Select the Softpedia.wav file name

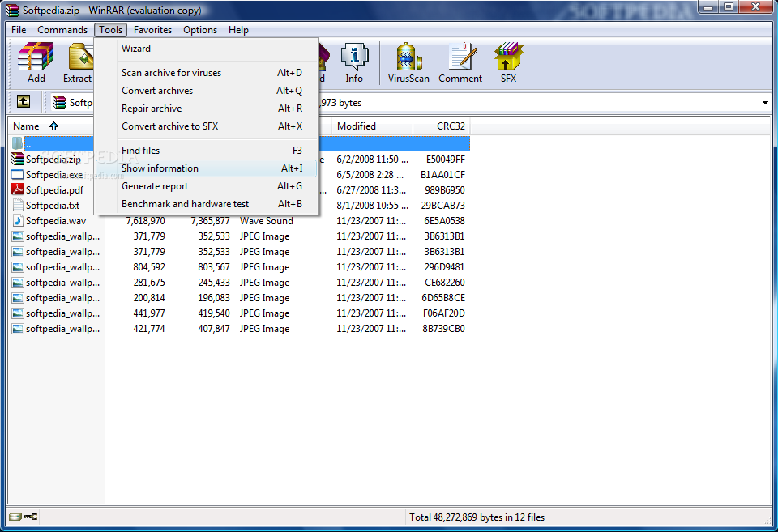tap(56, 221)
